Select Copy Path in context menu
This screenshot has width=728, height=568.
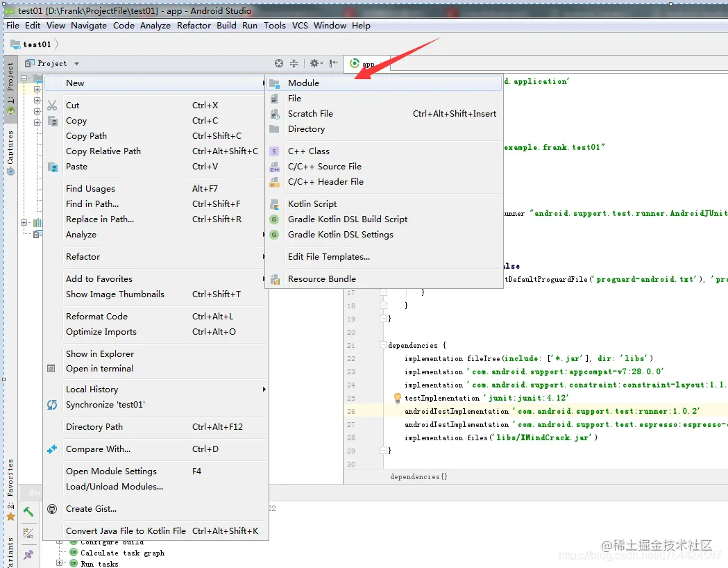pyautogui.click(x=156, y=136)
